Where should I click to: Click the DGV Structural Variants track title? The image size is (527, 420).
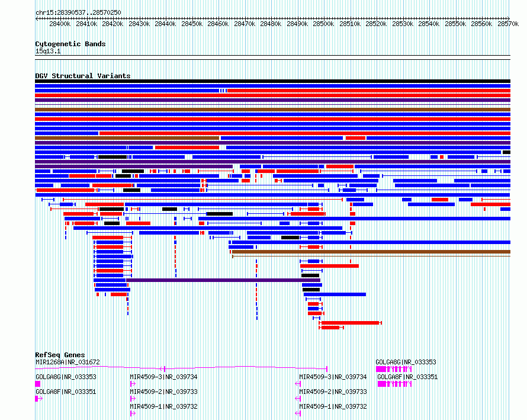pos(83,76)
